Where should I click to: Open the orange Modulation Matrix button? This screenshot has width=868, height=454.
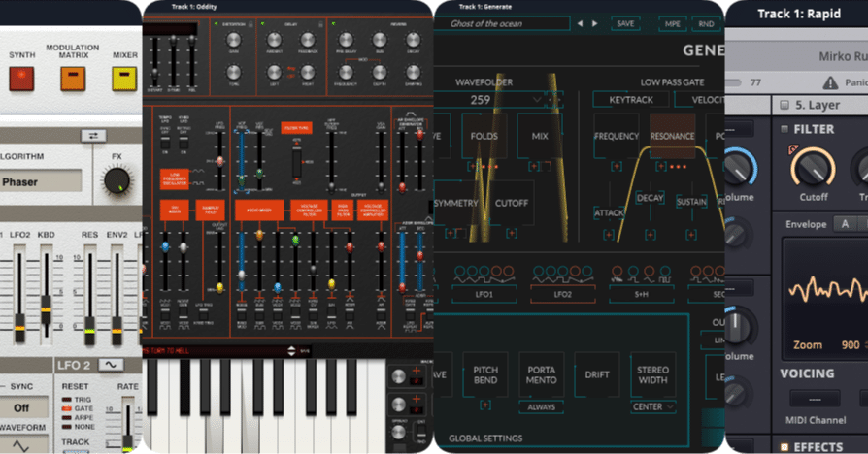point(73,79)
